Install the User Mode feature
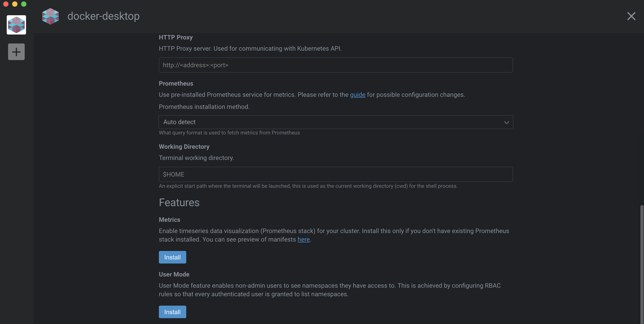This screenshot has width=644, height=324. click(x=172, y=312)
